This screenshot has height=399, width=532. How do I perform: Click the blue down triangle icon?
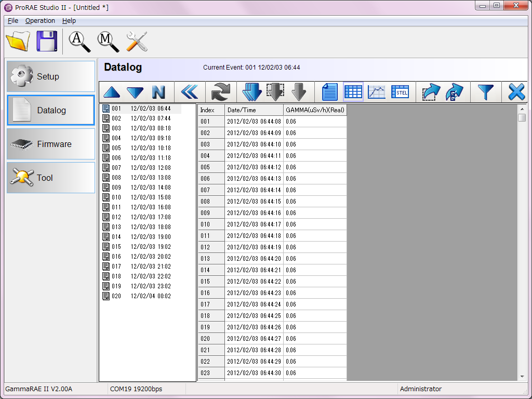tap(135, 92)
